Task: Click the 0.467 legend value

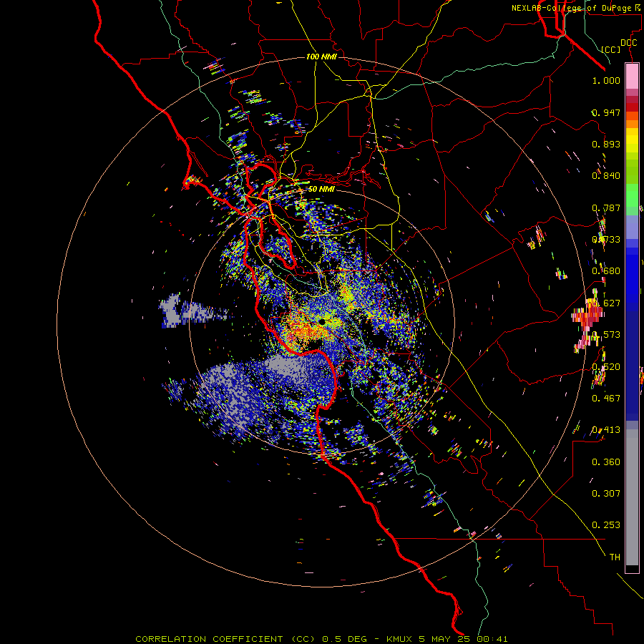Action: tap(606, 399)
